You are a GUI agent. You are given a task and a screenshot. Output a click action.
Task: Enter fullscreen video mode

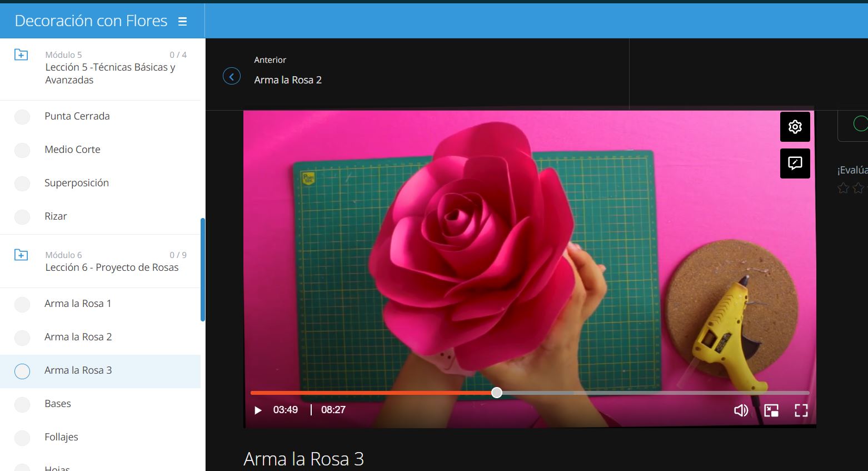point(801,410)
